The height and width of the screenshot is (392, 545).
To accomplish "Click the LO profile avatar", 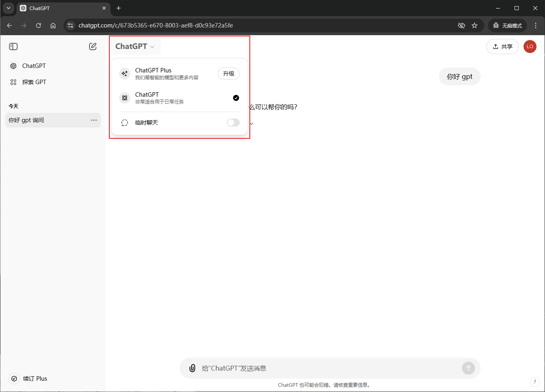I will pos(530,47).
